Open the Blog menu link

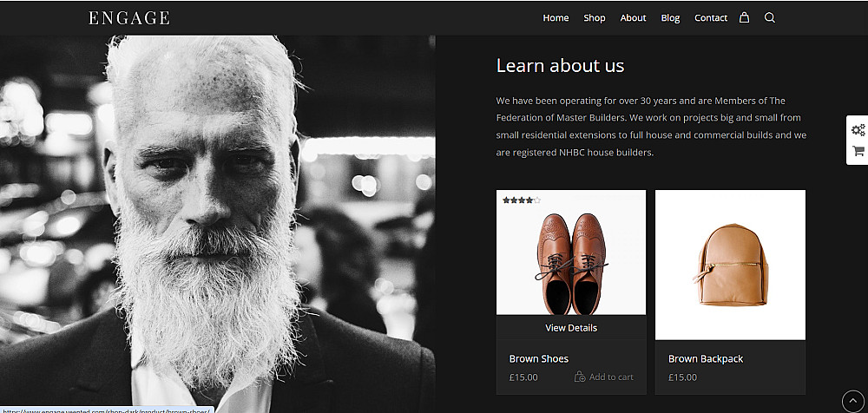(x=670, y=17)
